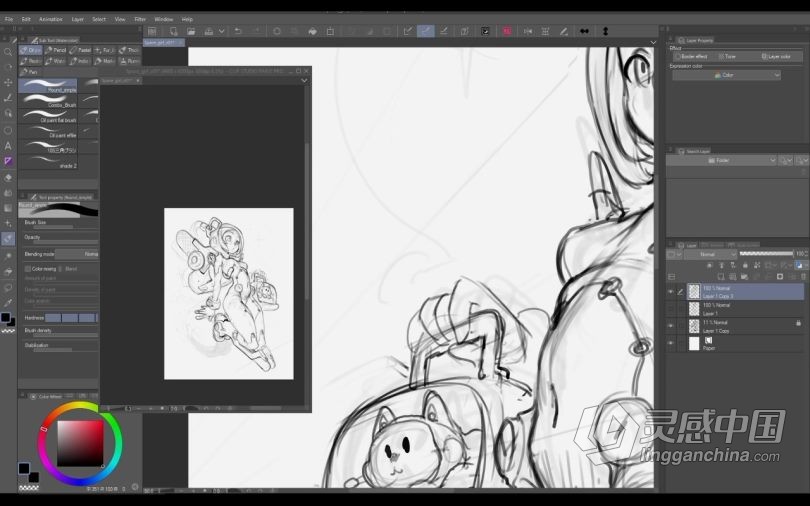Viewport: 810px width, 506px height.
Task: Click the Open file folder icon
Action: [191, 31]
